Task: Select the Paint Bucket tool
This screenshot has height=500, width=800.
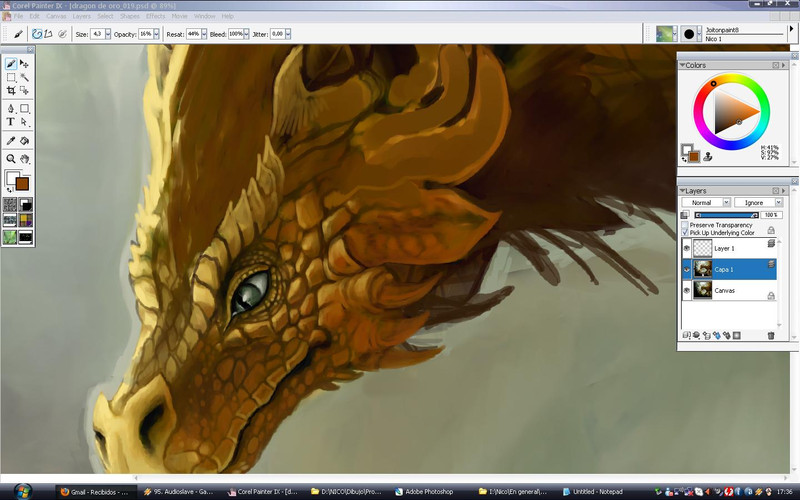Action: 24,141
